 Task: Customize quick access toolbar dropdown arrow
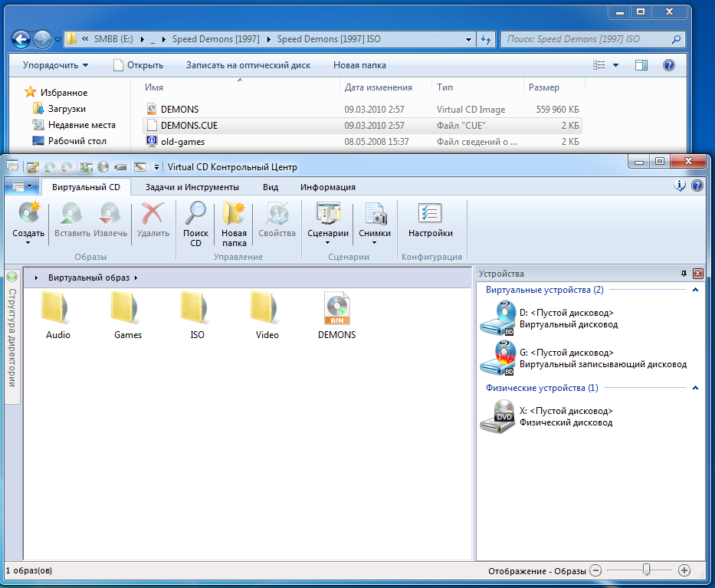tap(156, 167)
